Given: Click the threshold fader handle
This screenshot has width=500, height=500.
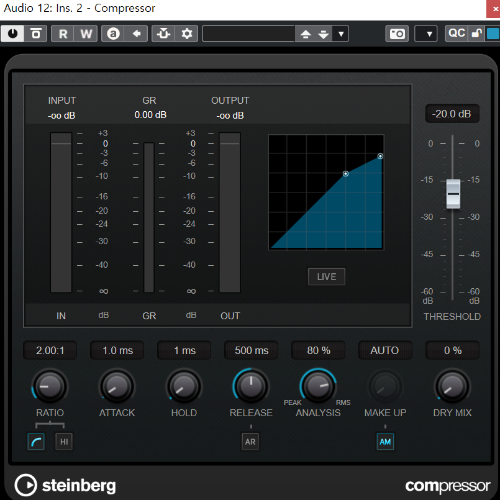Looking at the screenshot, I should tap(453, 194).
